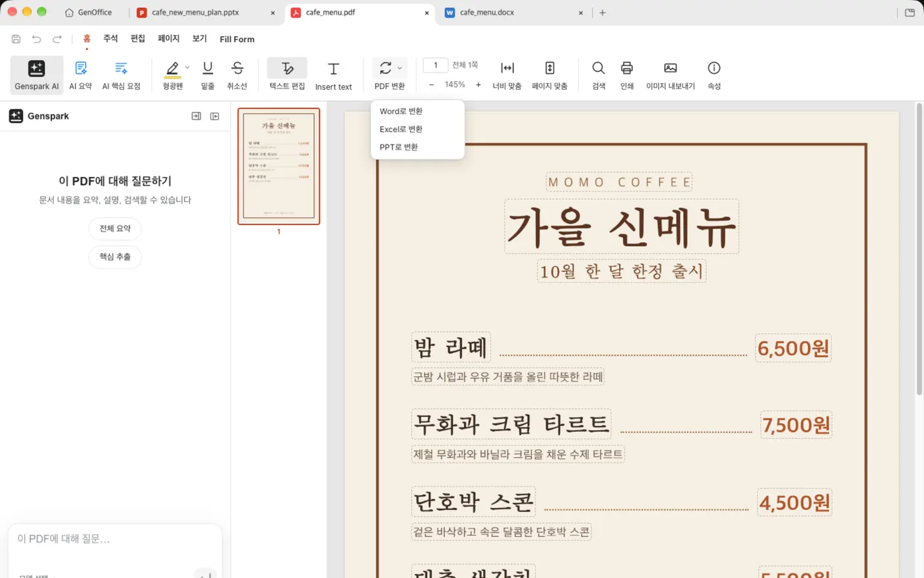Expand the highlighter color dropdown arrow

coord(187,68)
